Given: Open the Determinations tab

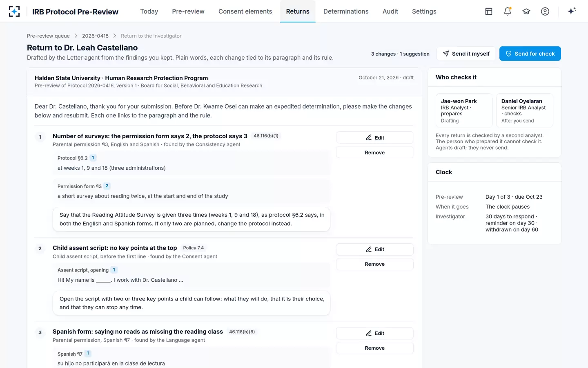Looking at the screenshot, I should [x=346, y=11].
